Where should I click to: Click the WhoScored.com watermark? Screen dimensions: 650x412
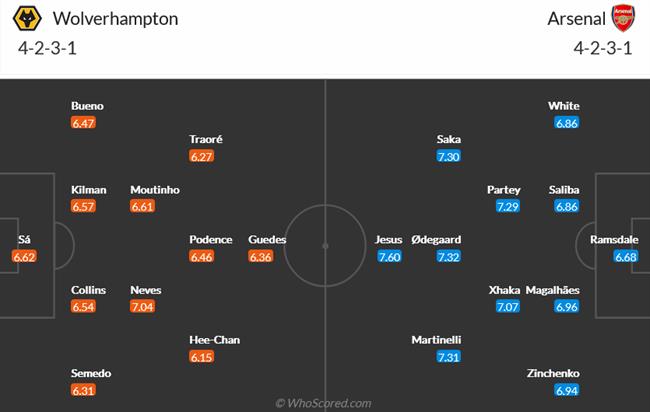(x=326, y=402)
